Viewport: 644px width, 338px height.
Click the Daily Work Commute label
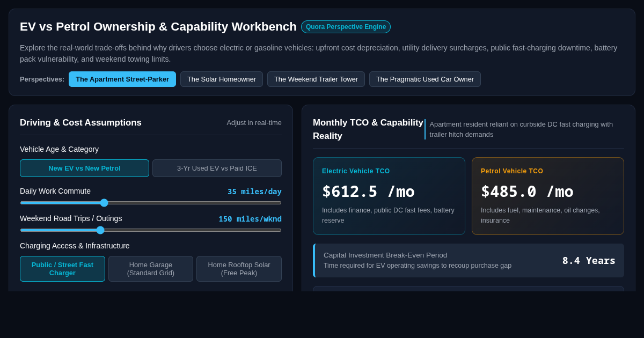[55, 191]
